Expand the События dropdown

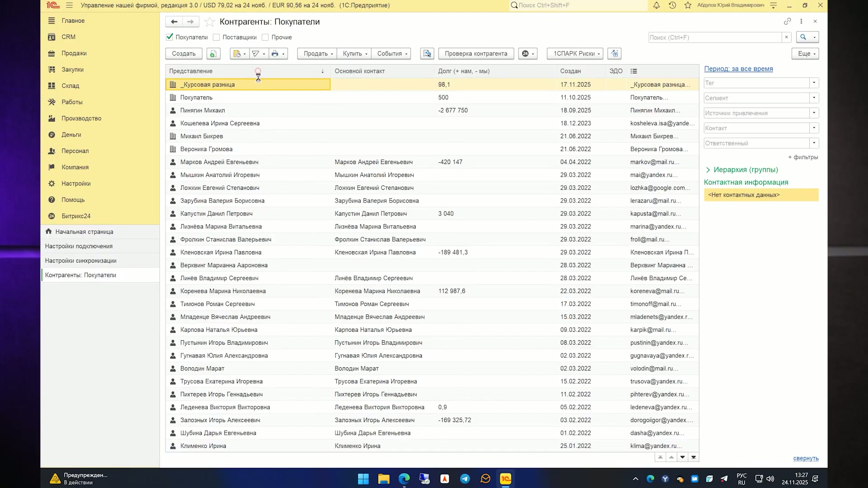pyautogui.click(x=392, y=54)
